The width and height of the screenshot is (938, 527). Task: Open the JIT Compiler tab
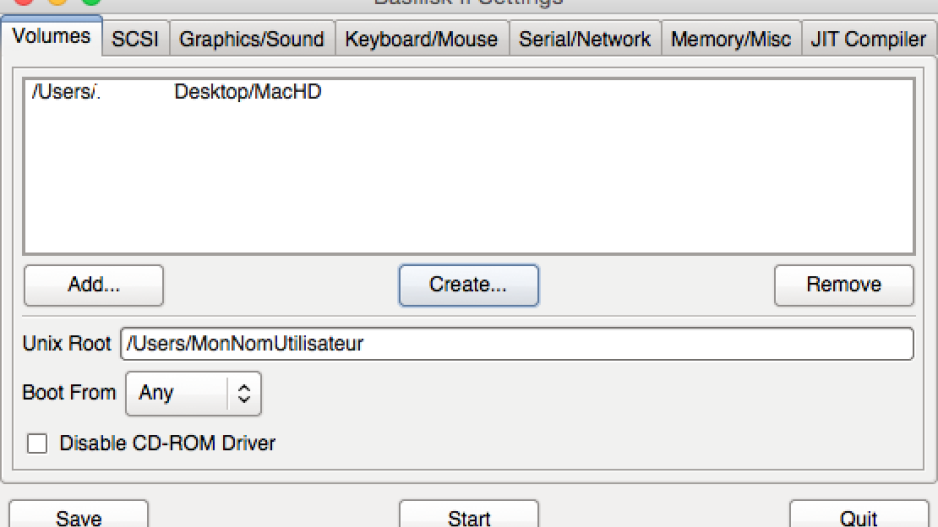point(869,39)
